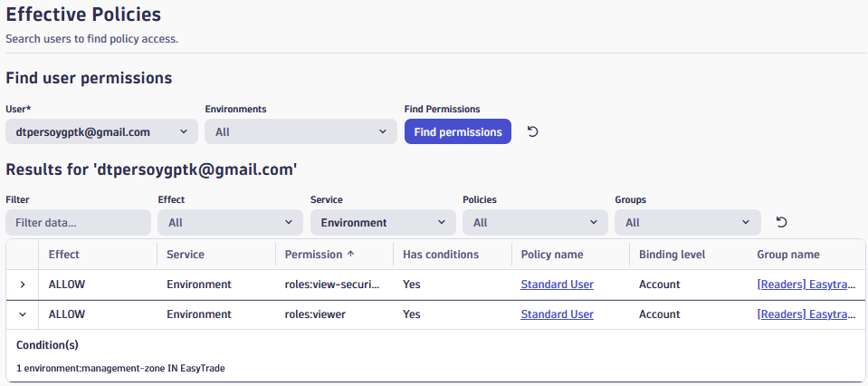868x386 pixels.
Task: Click the Effect column header
Action: 64,255
